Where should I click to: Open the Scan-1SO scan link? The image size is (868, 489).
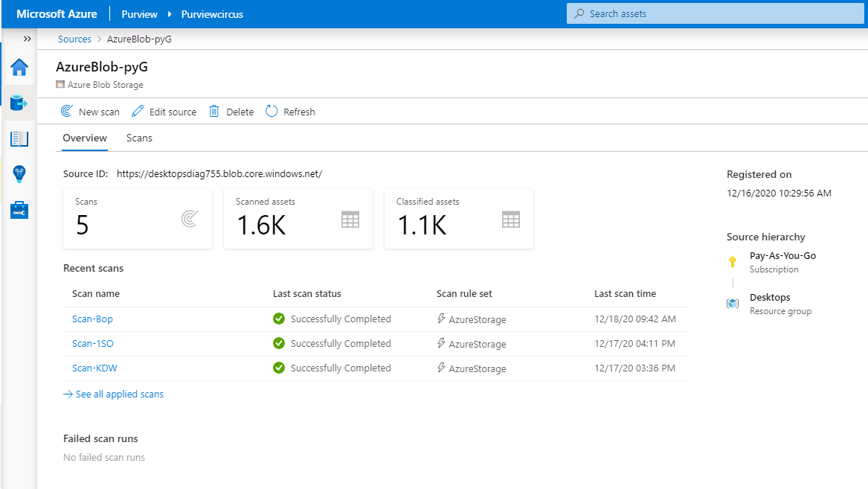92,343
